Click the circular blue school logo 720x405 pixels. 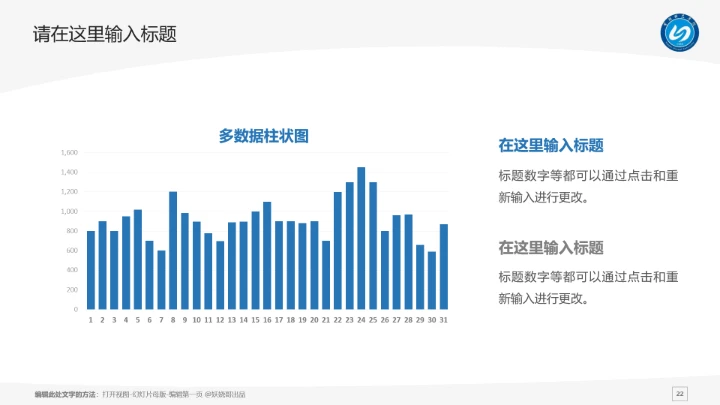pyautogui.click(x=680, y=33)
